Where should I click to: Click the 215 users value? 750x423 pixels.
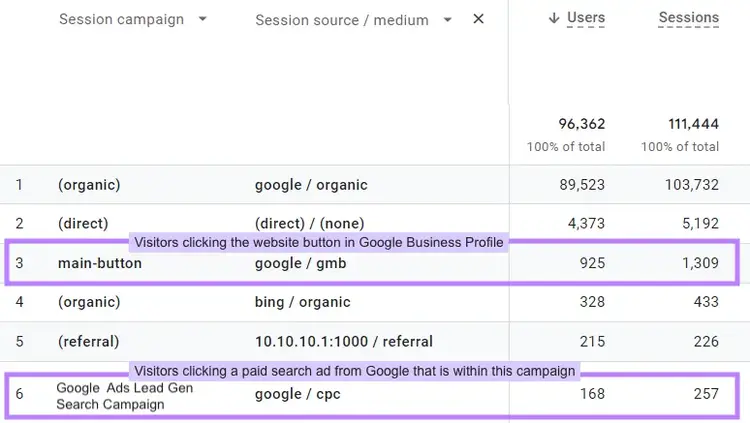tap(592, 342)
